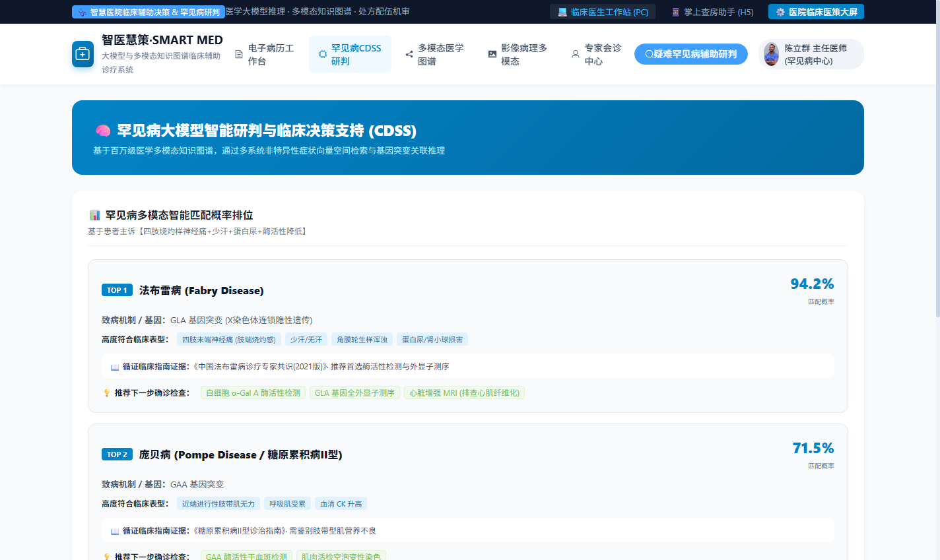940x560 pixels.
Task: Click the laptop icon in 临床医生工作站
Action: click(x=562, y=12)
